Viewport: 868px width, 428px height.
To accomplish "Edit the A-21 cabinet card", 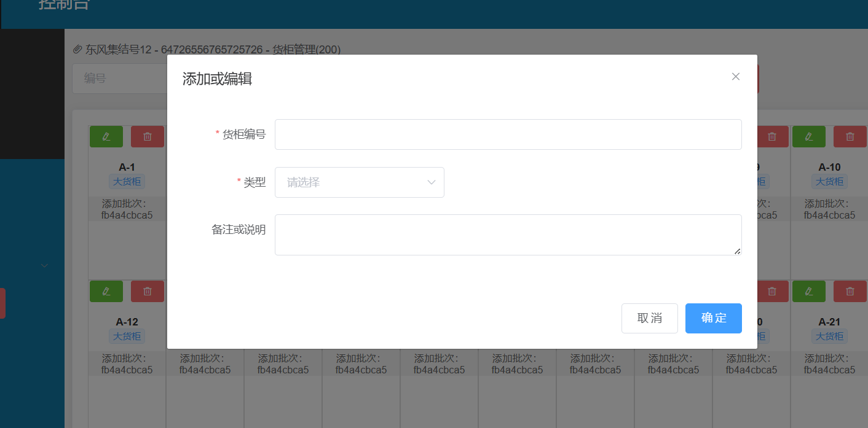I will click(809, 291).
